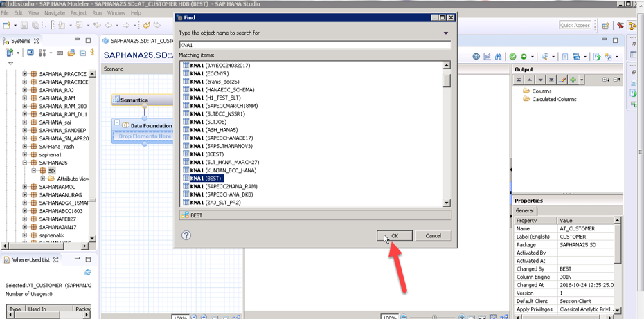Collapse all icon in Output pane
The height and width of the screenshot is (319, 644).
[x=617, y=80]
